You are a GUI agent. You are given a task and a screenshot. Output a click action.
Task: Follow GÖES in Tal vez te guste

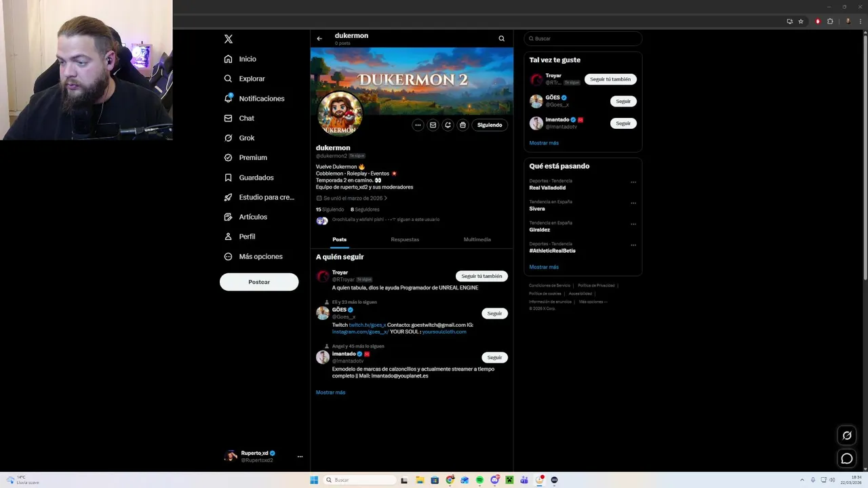[623, 101]
